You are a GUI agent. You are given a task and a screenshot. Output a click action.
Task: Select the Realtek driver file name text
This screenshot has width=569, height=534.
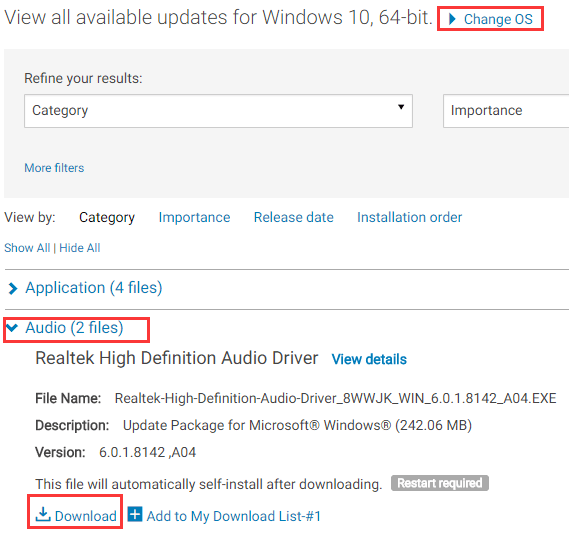(x=335, y=398)
